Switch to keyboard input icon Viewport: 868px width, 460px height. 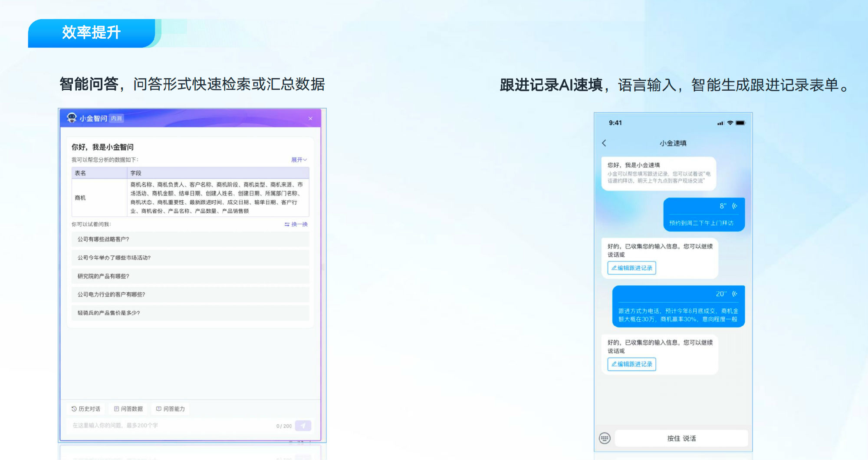coord(605,438)
